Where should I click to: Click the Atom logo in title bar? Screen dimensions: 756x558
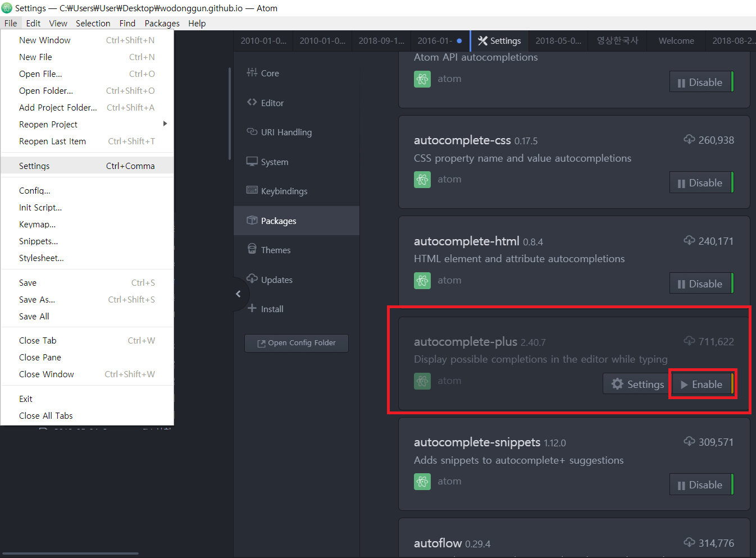click(x=7, y=8)
